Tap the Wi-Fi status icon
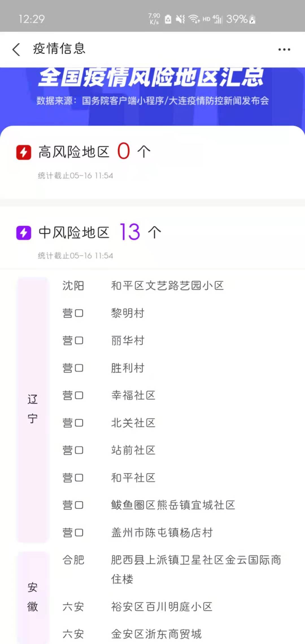Image resolution: width=305 pixels, height=644 pixels. pos(194,19)
